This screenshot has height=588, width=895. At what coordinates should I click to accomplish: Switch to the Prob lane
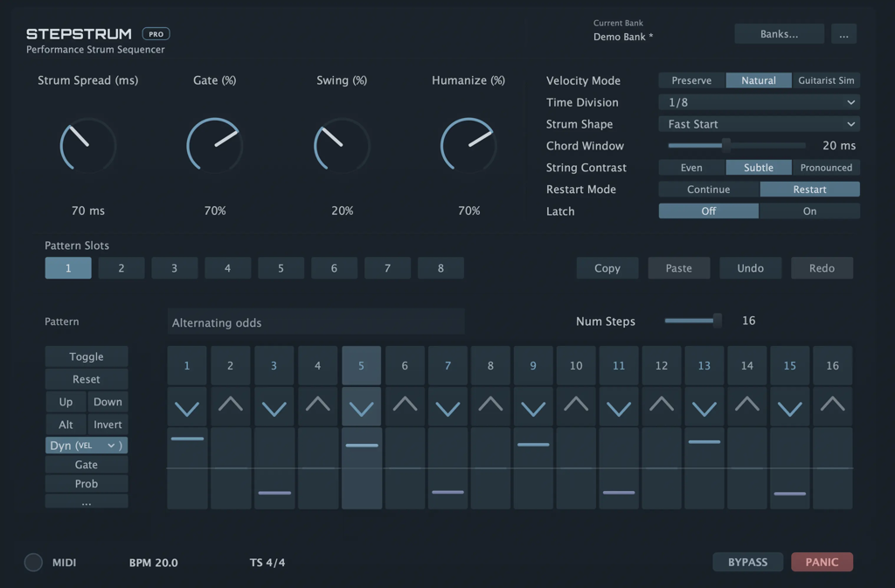[87, 484]
